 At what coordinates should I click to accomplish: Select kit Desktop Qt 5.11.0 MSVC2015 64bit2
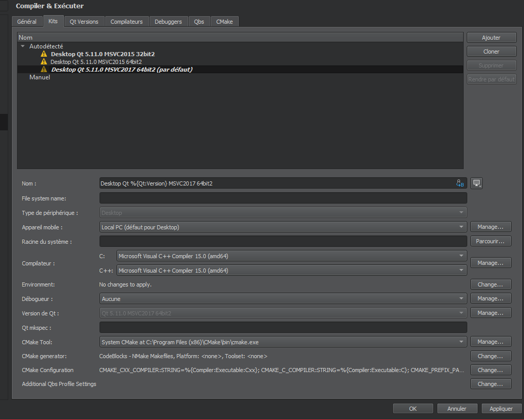point(96,62)
